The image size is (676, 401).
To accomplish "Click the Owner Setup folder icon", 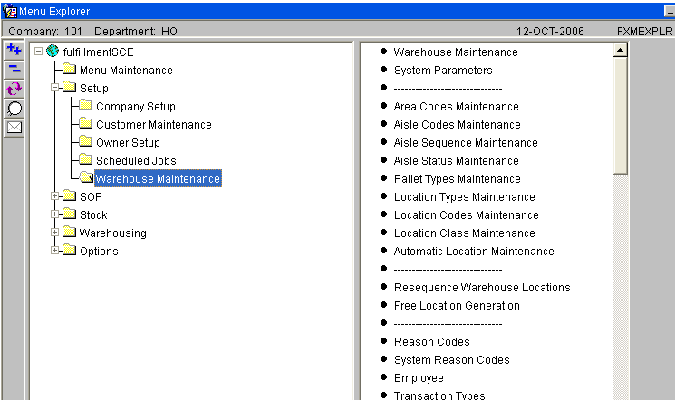I will point(86,141).
